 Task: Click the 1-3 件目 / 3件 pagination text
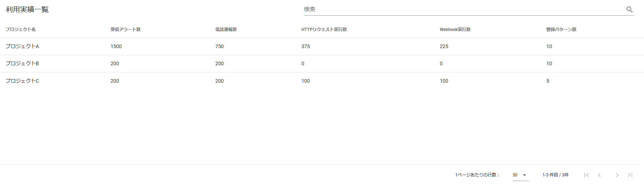coord(555,175)
